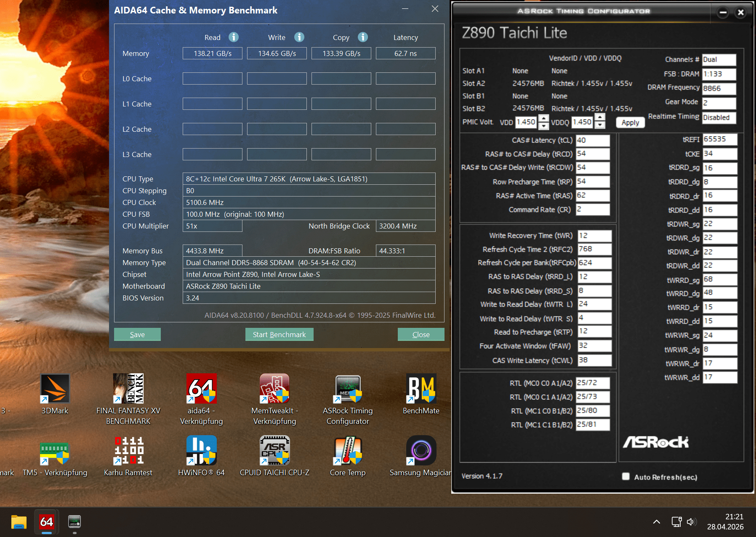Minimize the ASRock Timing Configurator window
756x537 pixels.
coord(723,12)
